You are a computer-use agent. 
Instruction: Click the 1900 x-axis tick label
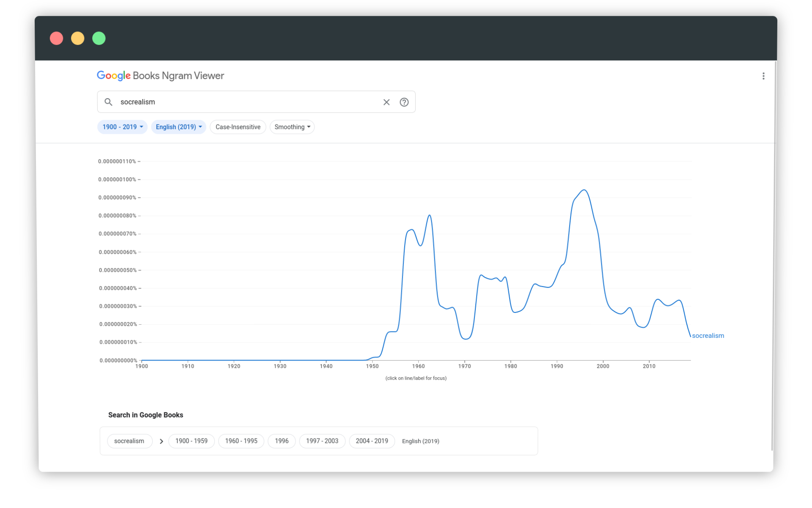click(142, 366)
